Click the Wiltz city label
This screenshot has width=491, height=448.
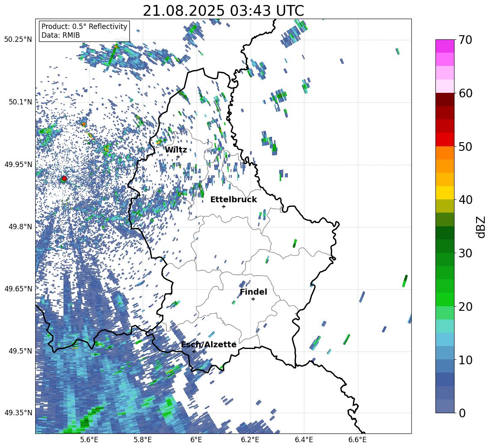(176, 150)
